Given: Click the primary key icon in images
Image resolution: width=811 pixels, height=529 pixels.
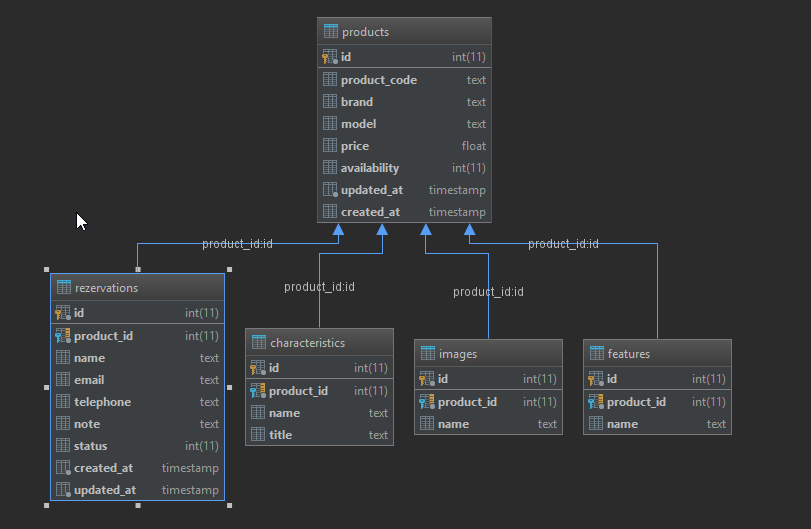Looking at the screenshot, I should 427,379.
